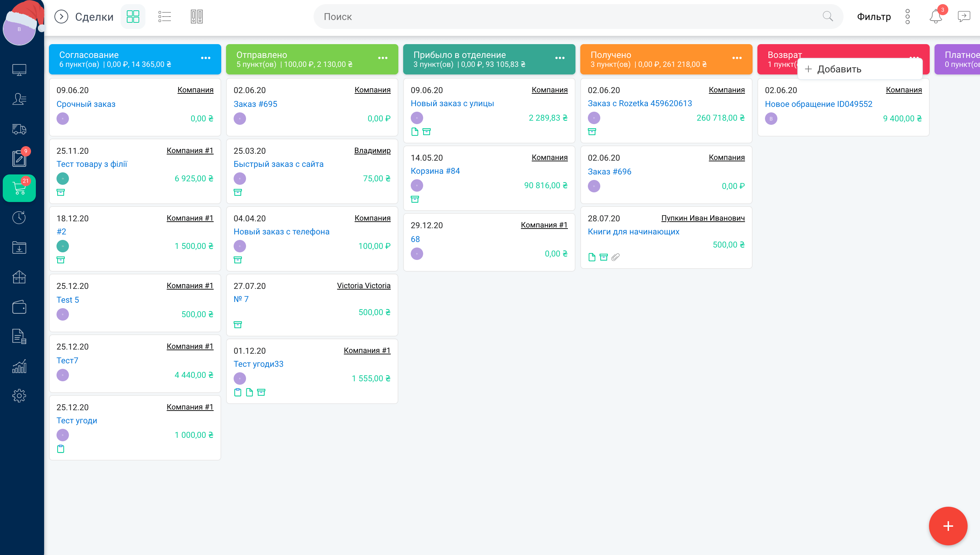Switch to list view mode
Image resolution: width=980 pixels, height=555 pixels.
[165, 17]
